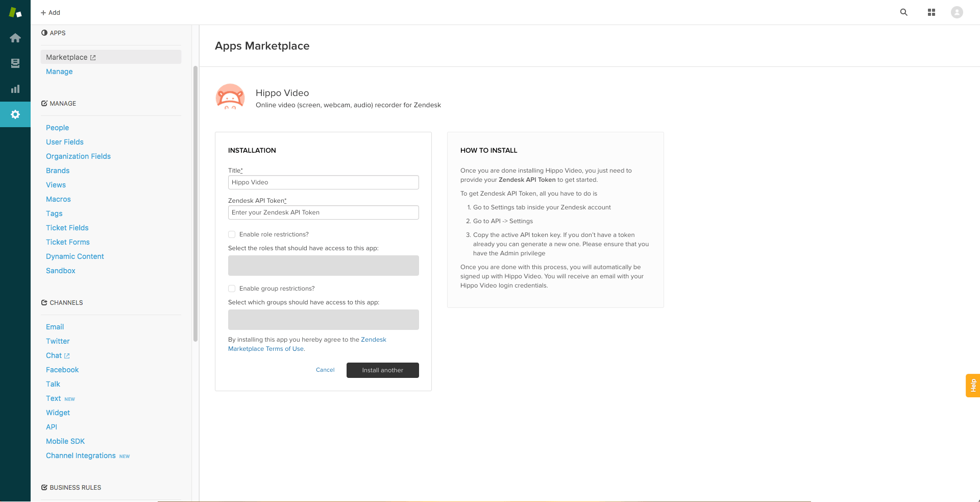Open Ticket Fields in sidebar
The image size is (980, 502).
click(67, 228)
